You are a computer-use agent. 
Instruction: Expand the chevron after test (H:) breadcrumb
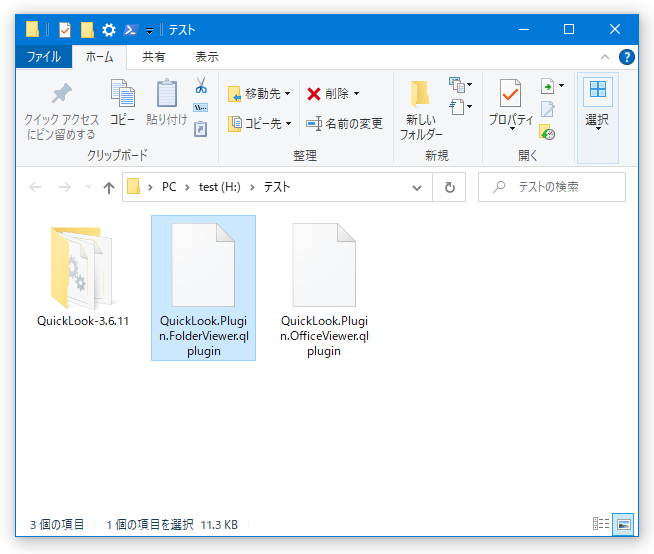[252, 187]
